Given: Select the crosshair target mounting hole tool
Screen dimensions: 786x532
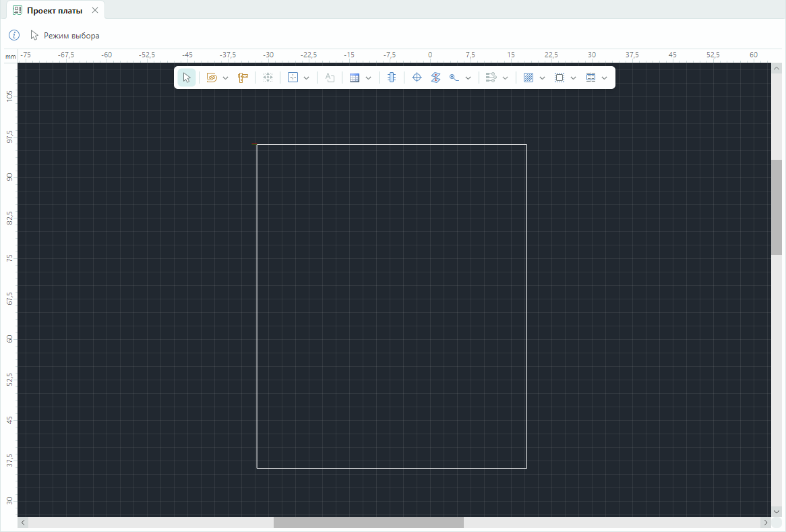Looking at the screenshot, I should point(417,78).
